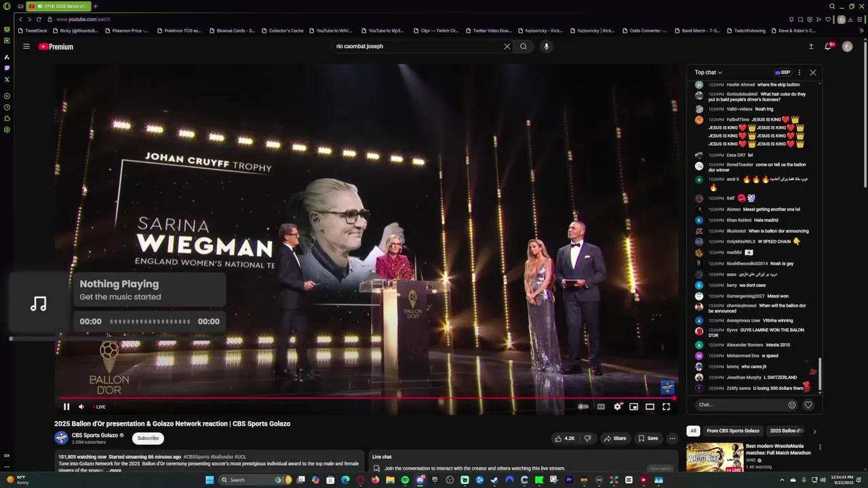
Task: Dislike the video
Action: coord(588,439)
